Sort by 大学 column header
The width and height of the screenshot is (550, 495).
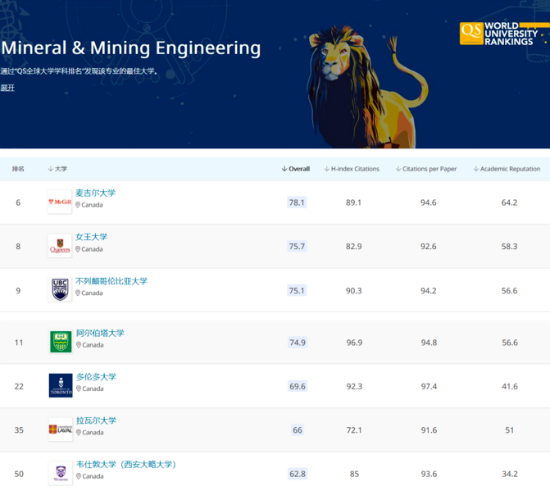pyautogui.click(x=57, y=169)
